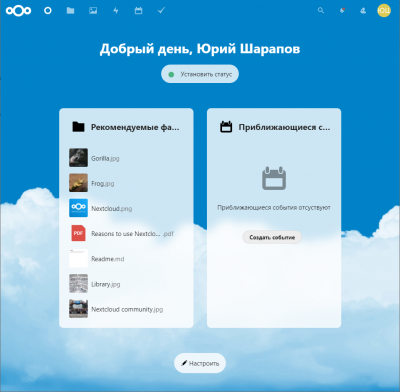Open the Calendar app icon
The width and height of the screenshot is (400, 392).
pyautogui.click(x=138, y=11)
